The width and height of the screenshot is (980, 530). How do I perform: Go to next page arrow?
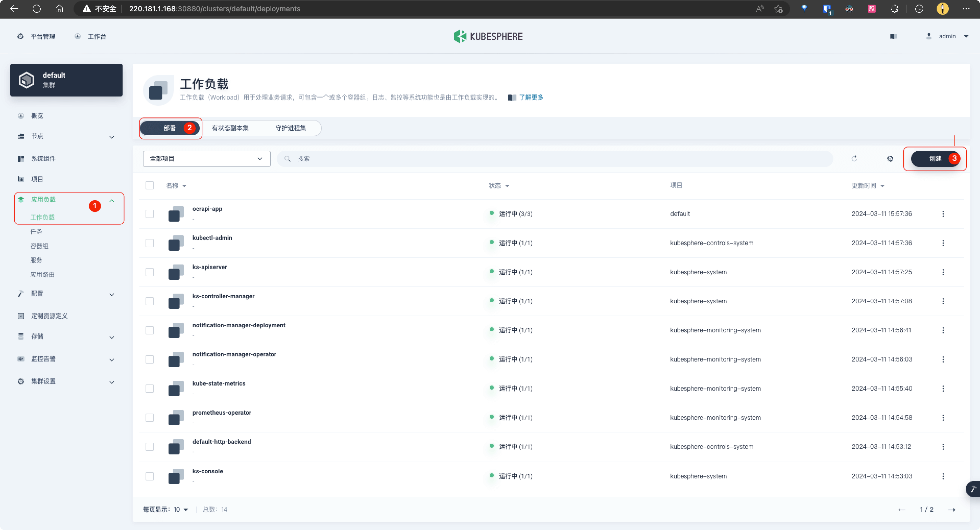(952, 510)
